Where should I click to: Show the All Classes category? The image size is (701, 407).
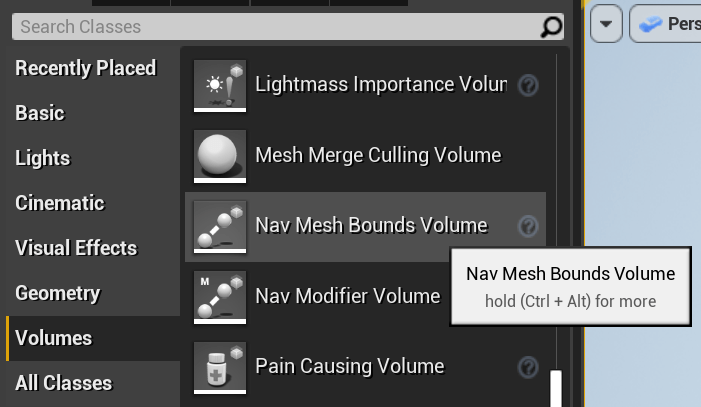[x=63, y=383]
